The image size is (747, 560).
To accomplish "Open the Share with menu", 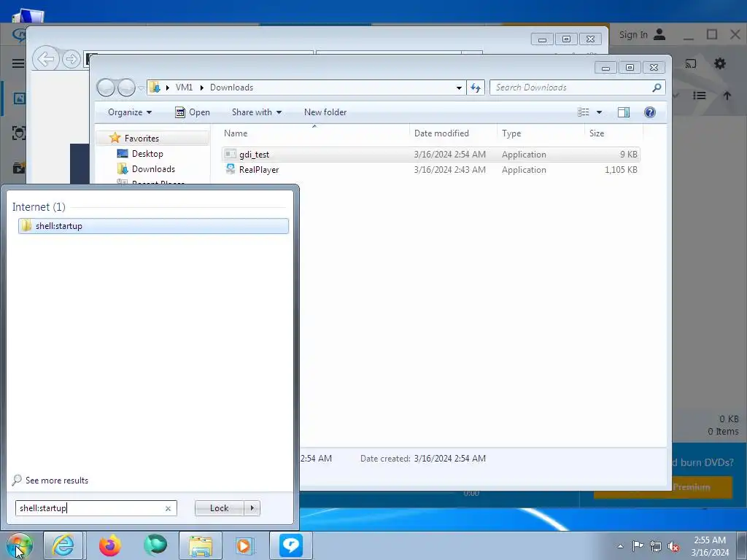I will pos(256,112).
